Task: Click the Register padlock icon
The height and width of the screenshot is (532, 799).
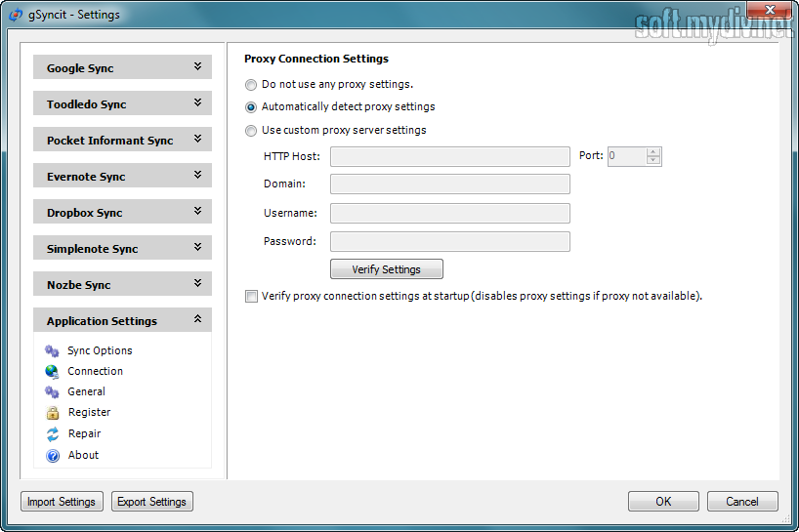Action: click(53, 412)
